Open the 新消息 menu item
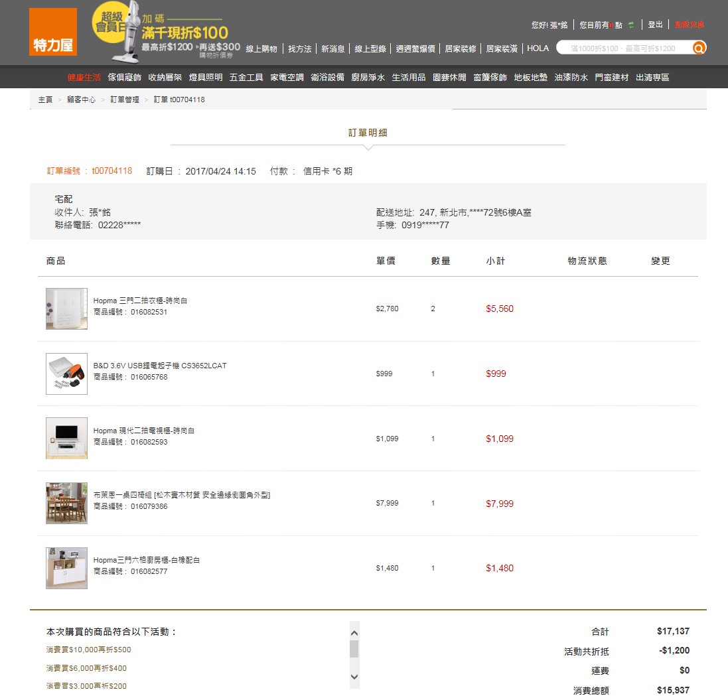This screenshot has width=728, height=700. pos(333,48)
